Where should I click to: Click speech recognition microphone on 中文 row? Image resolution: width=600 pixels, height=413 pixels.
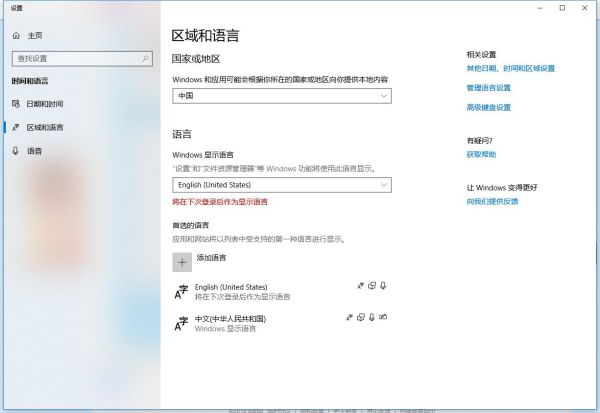(x=372, y=317)
